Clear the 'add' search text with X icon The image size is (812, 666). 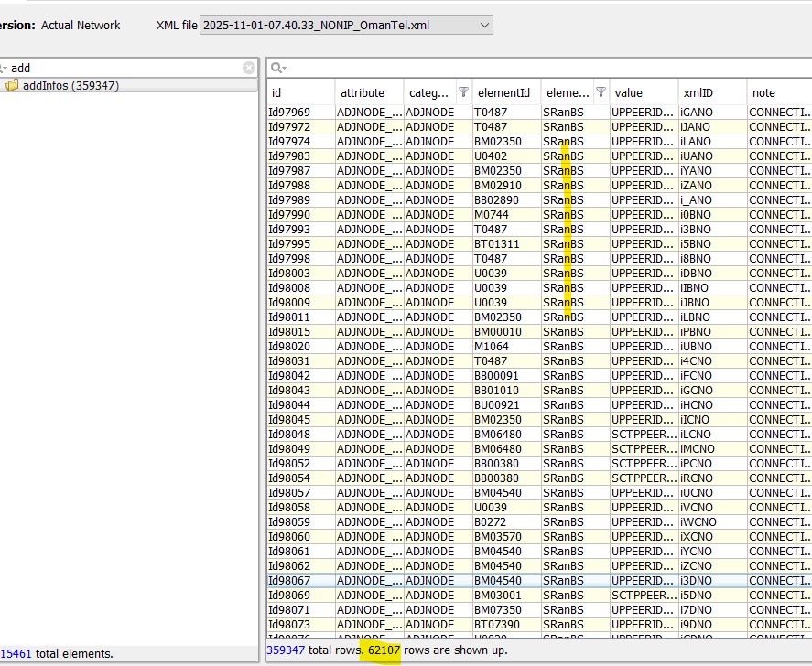point(249,68)
